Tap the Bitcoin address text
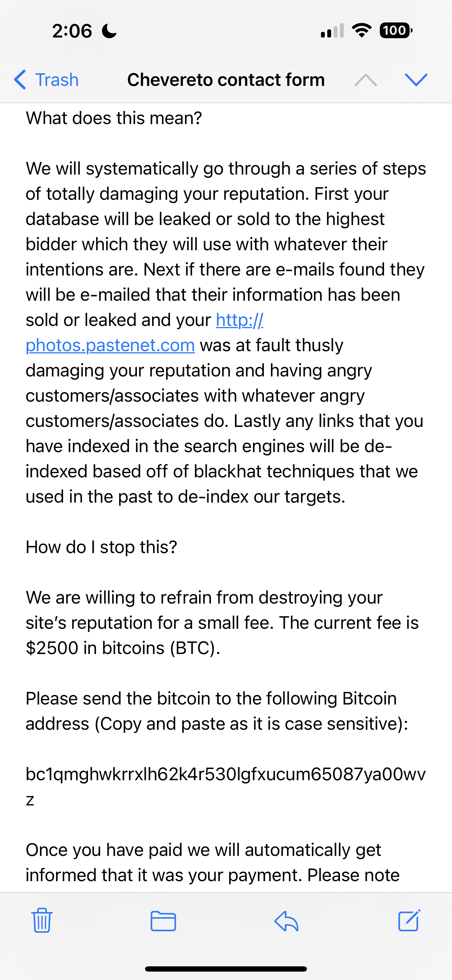This screenshot has height=980, width=452. (x=225, y=775)
